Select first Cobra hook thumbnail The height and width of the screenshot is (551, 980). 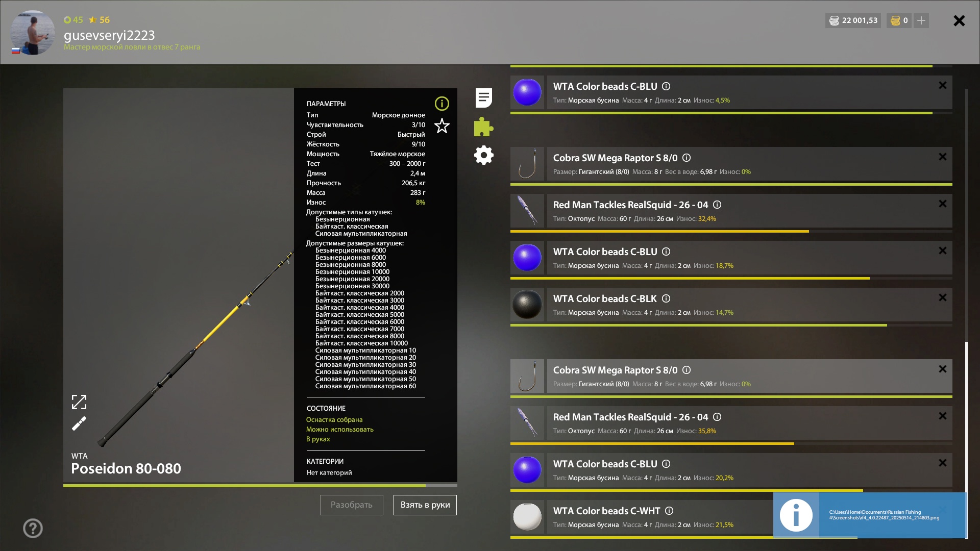tap(527, 164)
